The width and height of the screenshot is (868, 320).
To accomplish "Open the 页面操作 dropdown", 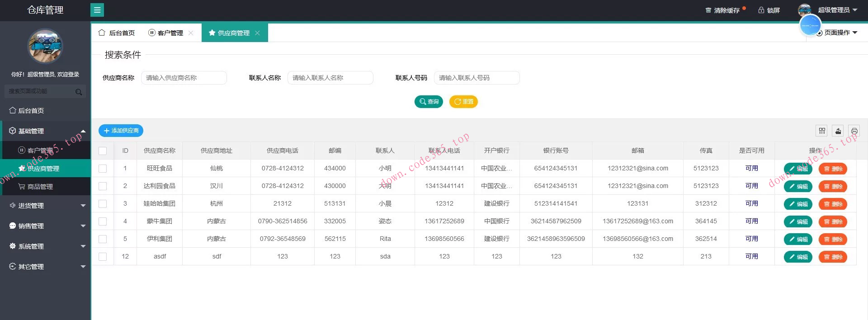I will (x=837, y=33).
